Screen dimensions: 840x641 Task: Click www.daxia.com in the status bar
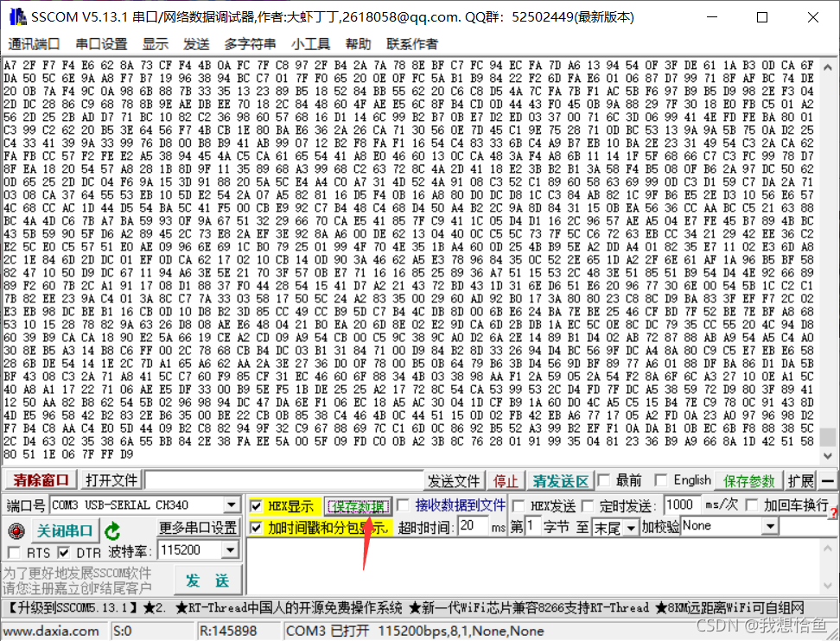pos(51,631)
